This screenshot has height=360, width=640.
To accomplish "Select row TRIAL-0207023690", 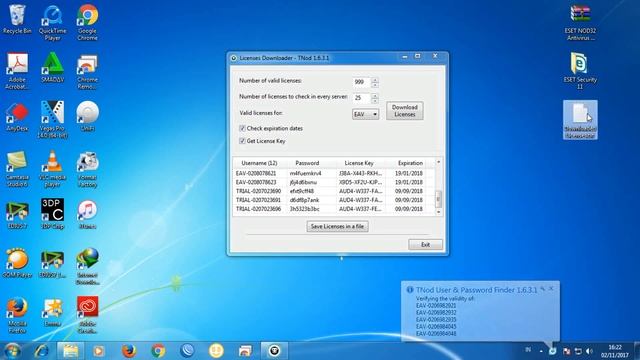I will pyautogui.click(x=334, y=191).
